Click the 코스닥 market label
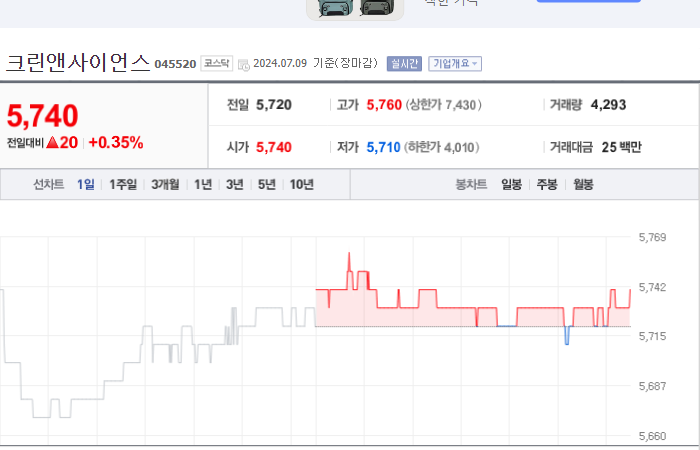700x450 pixels. pyautogui.click(x=217, y=63)
